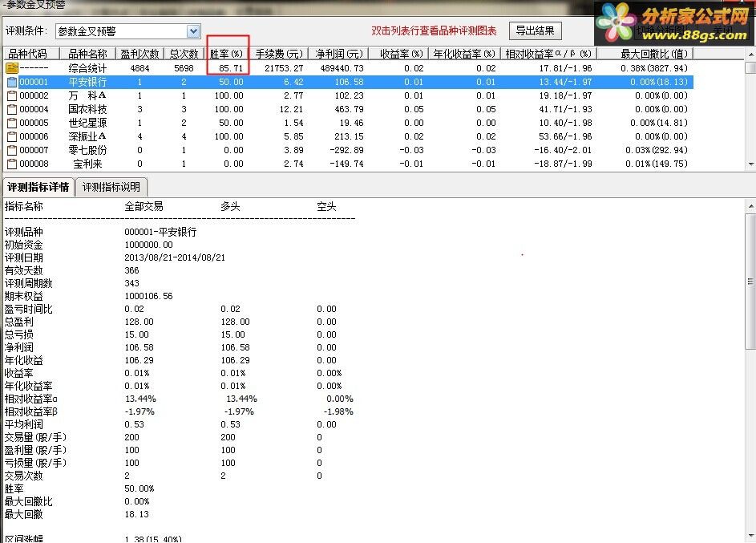Viewport: 756px width, 543px height.
Task: Click net profit value -292.89
Action: pyautogui.click(x=346, y=150)
